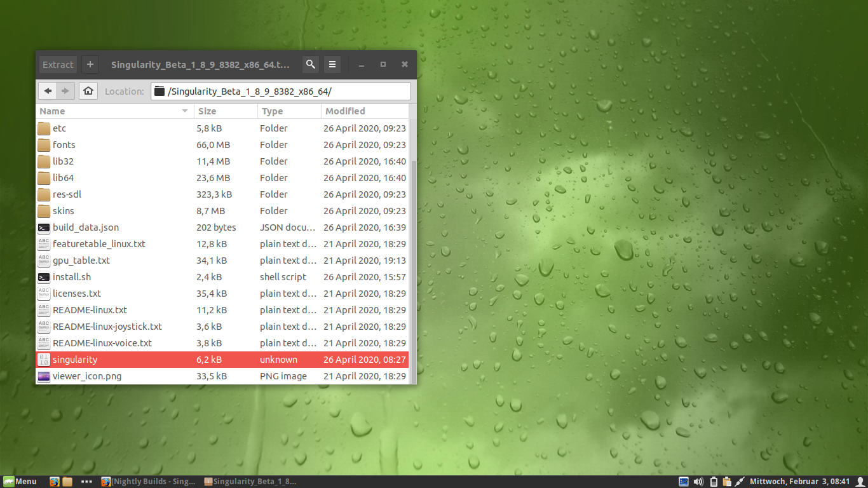Open the Menu button in the taskbar

[x=20, y=482]
